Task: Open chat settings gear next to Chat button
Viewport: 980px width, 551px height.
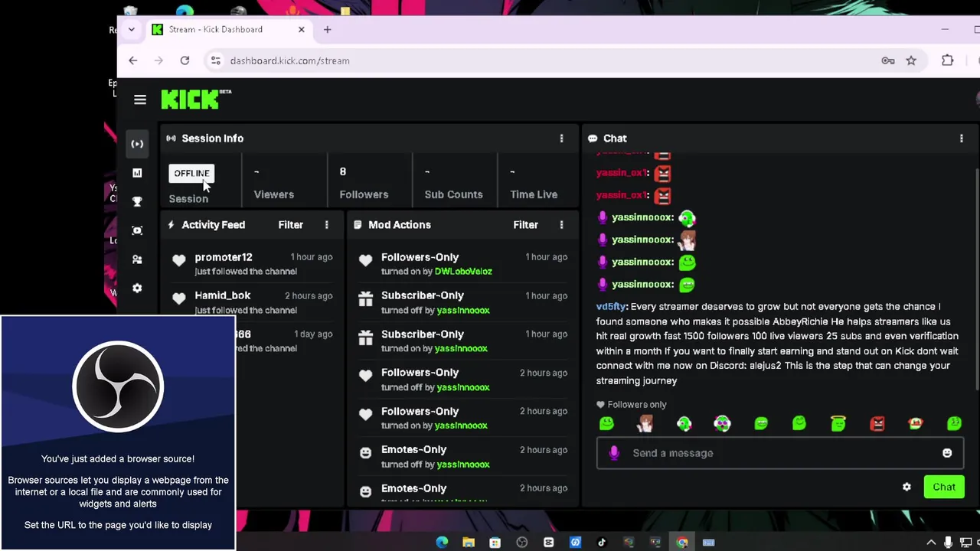Action: [x=906, y=487]
